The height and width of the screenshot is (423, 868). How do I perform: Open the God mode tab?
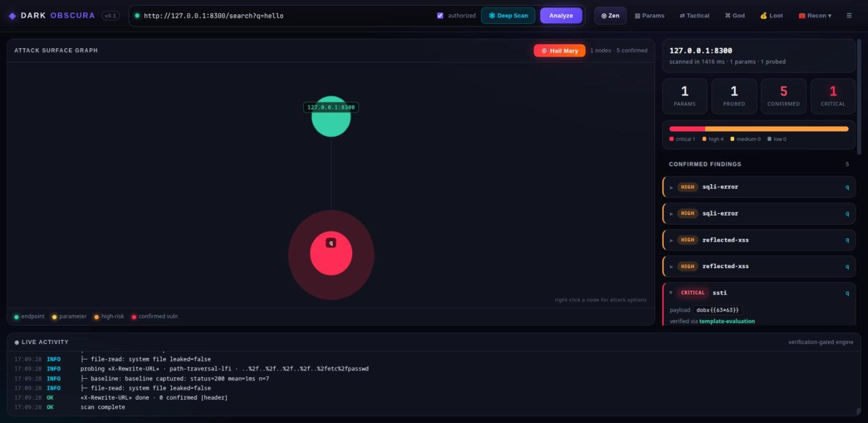click(735, 15)
